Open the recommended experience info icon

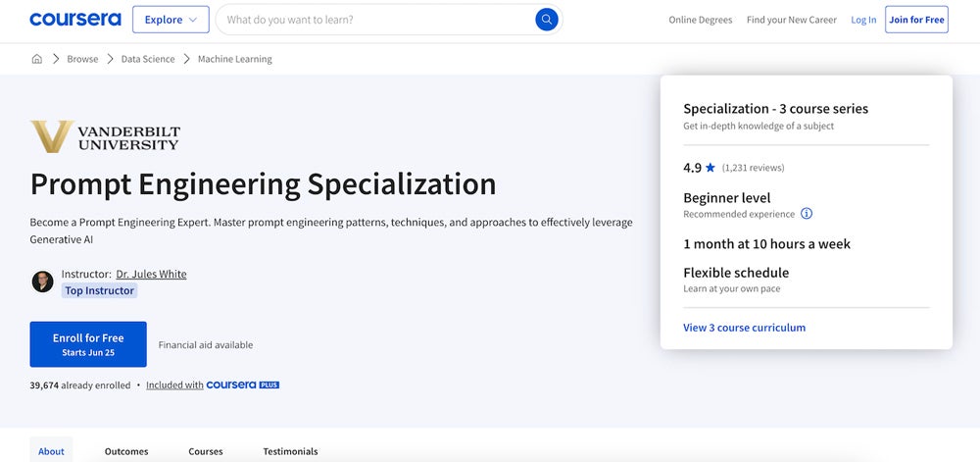[807, 214]
